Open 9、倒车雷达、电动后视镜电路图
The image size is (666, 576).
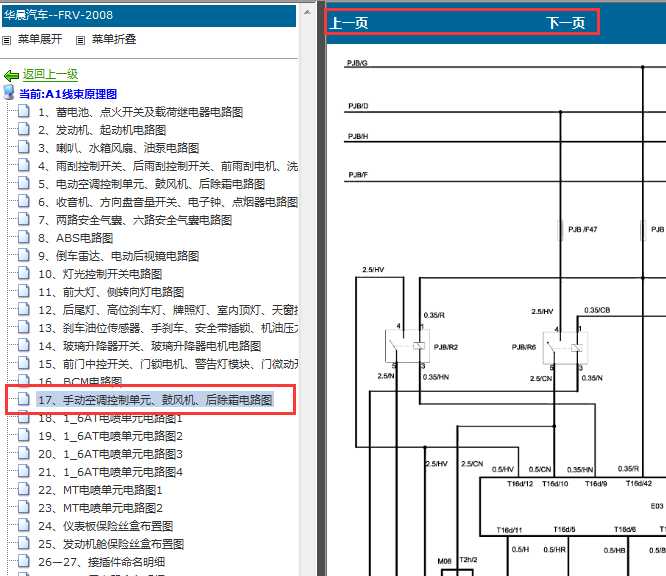coord(119,256)
